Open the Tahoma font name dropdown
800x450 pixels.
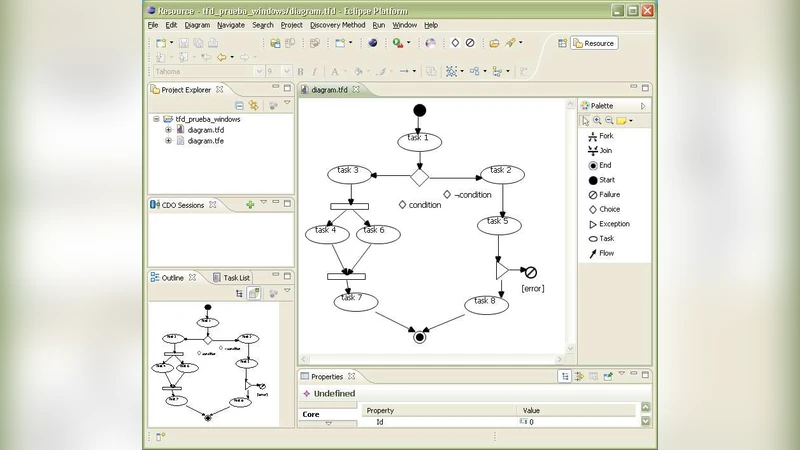point(258,72)
